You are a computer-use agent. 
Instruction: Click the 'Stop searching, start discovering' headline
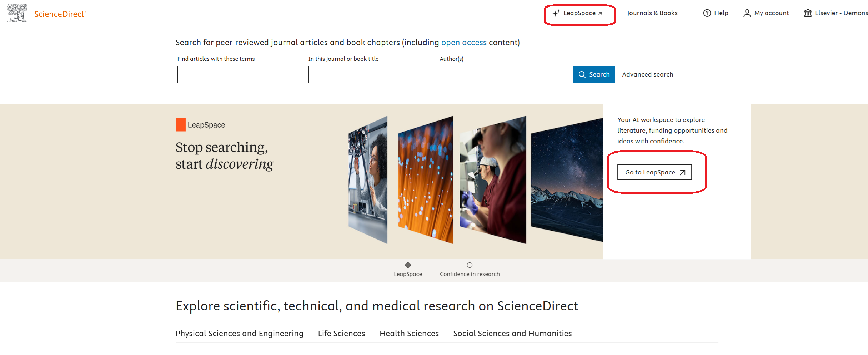pos(225,156)
